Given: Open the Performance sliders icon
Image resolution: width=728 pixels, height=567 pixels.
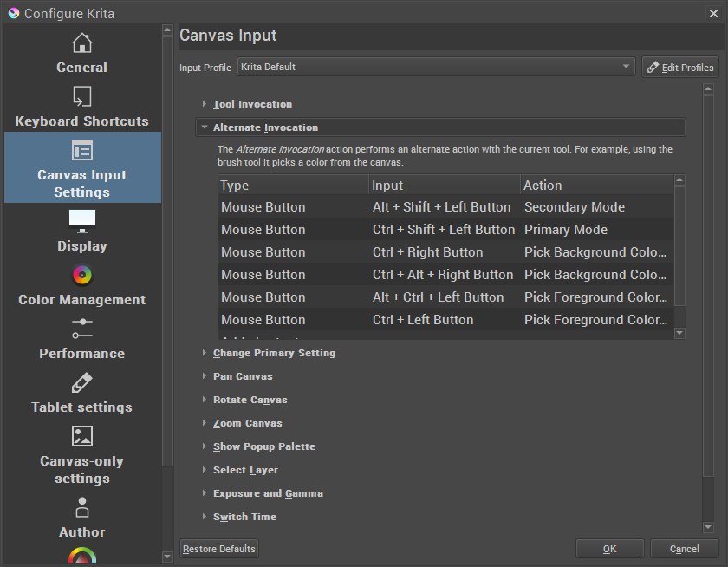Looking at the screenshot, I should click(82, 329).
